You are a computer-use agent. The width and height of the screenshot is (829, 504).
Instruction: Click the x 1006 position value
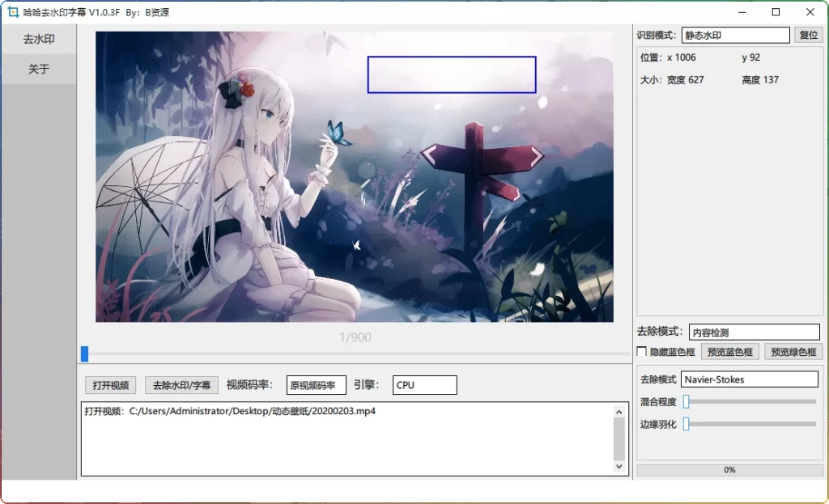(682, 57)
